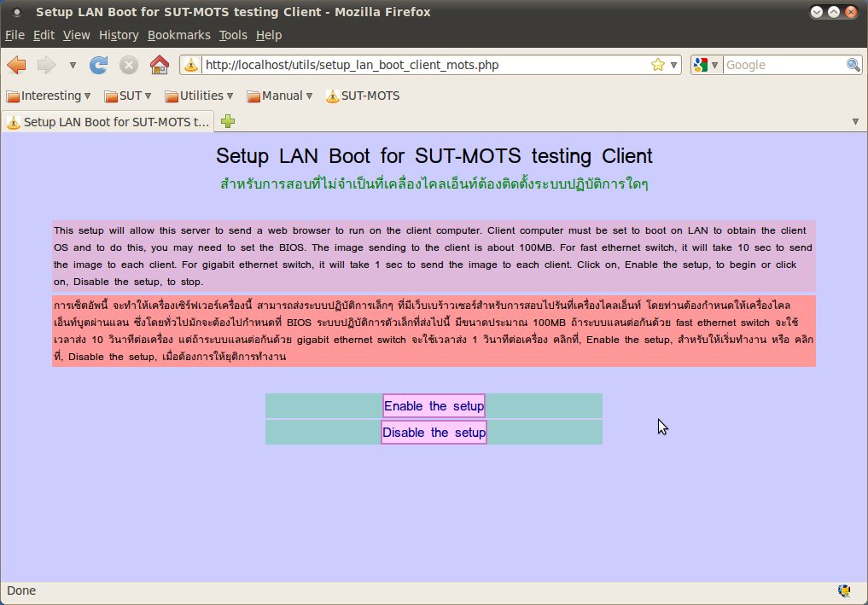The width and height of the screenshot is (868, 605).
Task: Click the Disable the setup link
Action: click(x=434, y=433)
